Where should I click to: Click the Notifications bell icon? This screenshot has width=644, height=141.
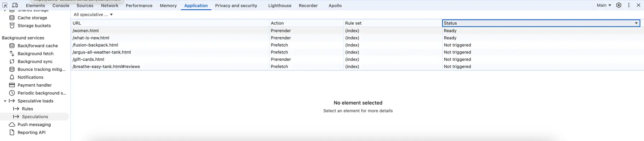coord(12,77)
